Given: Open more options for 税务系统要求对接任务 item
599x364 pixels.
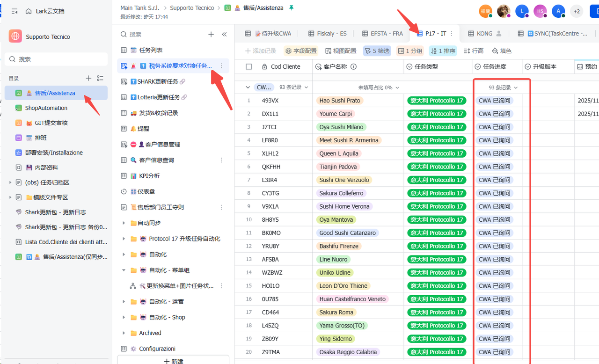Looking at the screenshot, I should click(x=222, y=66).
